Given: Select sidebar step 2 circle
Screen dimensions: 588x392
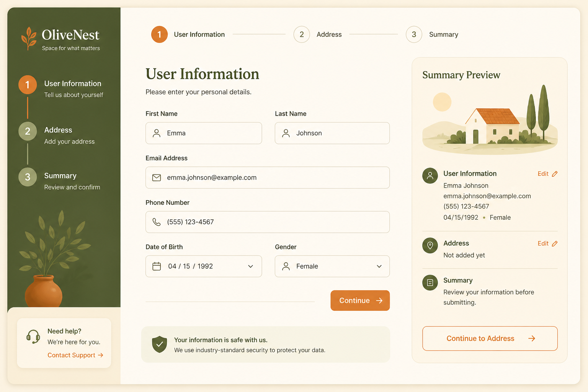Looking at the screenshot, I should [x=28, y=131].
